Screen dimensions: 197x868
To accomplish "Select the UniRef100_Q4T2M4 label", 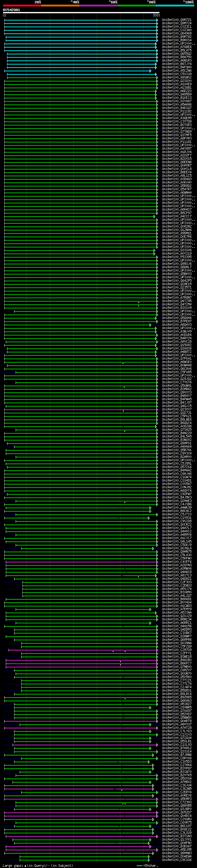I will (177, 304).
